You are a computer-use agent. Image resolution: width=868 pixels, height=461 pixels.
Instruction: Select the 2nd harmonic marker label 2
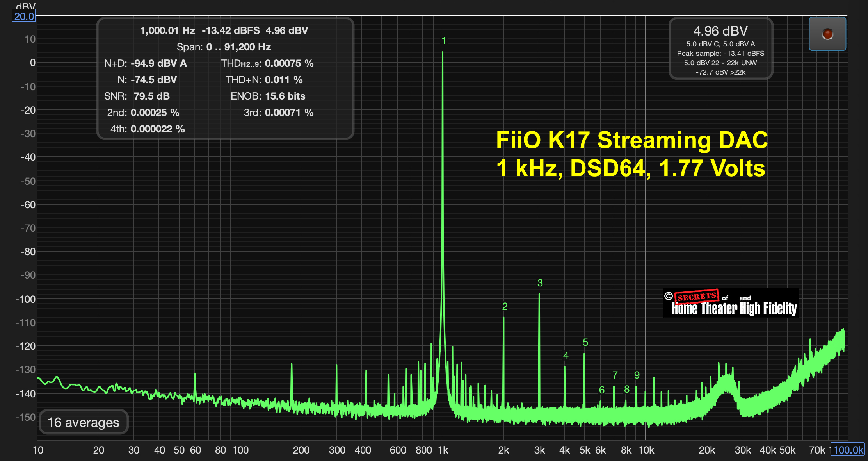[505, 306]
